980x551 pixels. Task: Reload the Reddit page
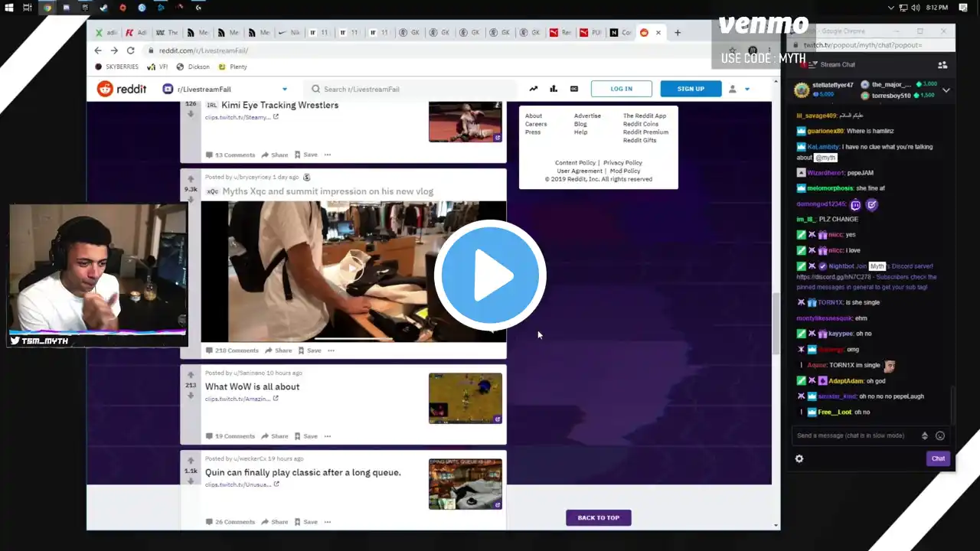131,51
